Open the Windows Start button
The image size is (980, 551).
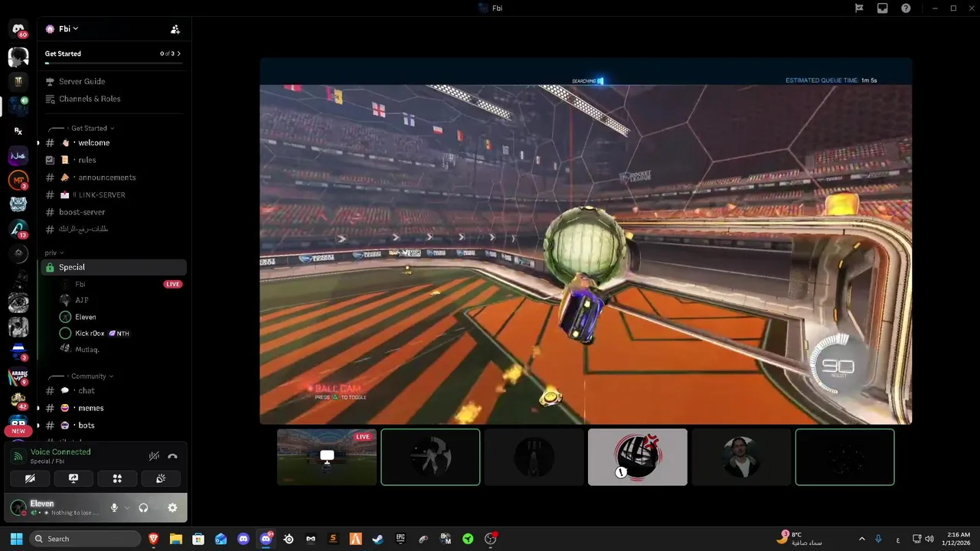[16, 539]
